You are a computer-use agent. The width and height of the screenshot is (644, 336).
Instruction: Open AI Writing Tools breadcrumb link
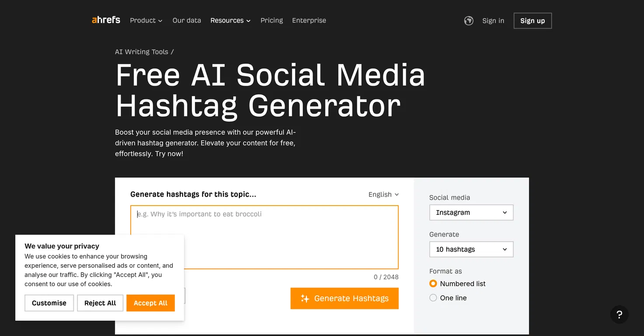pos(142,52)
